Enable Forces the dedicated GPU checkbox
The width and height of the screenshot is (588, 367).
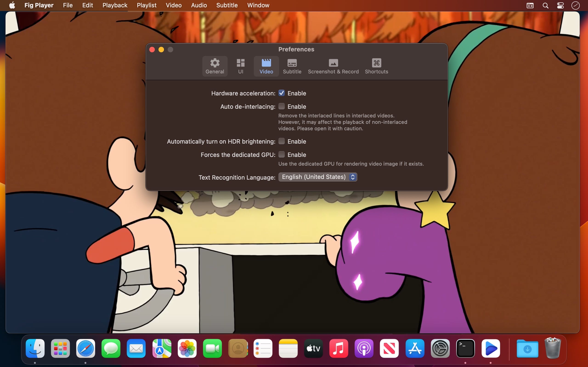pos(281,155)
